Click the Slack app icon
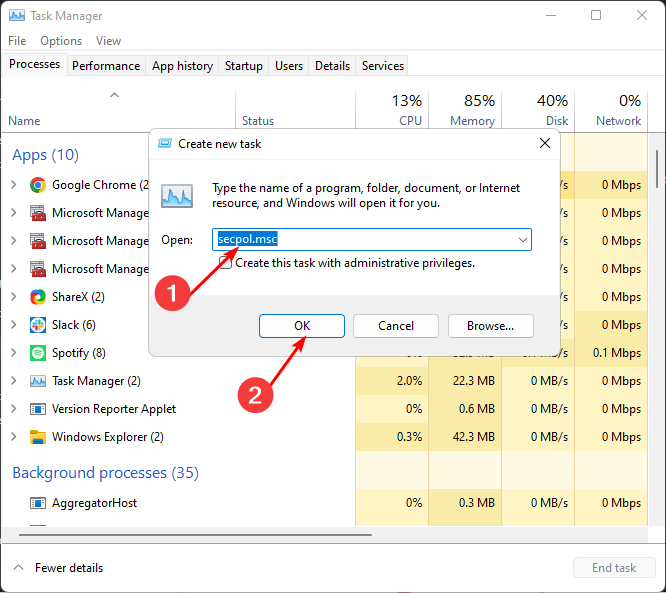This screenshot has width=666, height=593. click(38, 325)
